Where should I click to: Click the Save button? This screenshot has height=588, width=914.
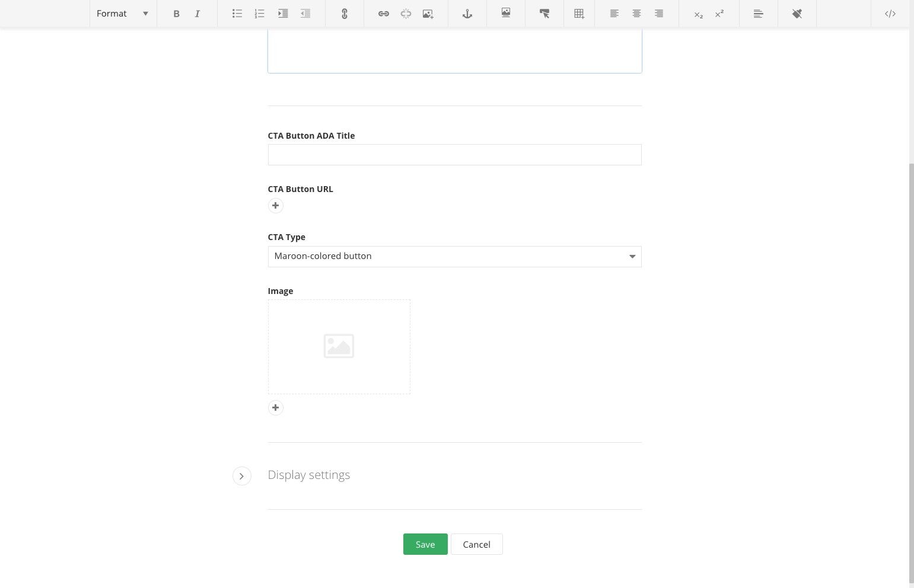click(x=425, y=544)
